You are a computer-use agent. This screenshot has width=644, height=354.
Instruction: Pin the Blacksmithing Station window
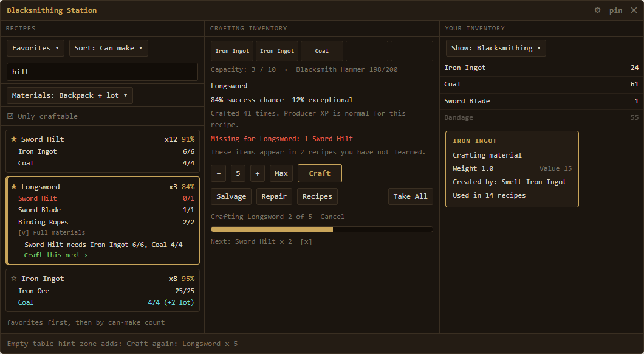(x=615, y=10)
